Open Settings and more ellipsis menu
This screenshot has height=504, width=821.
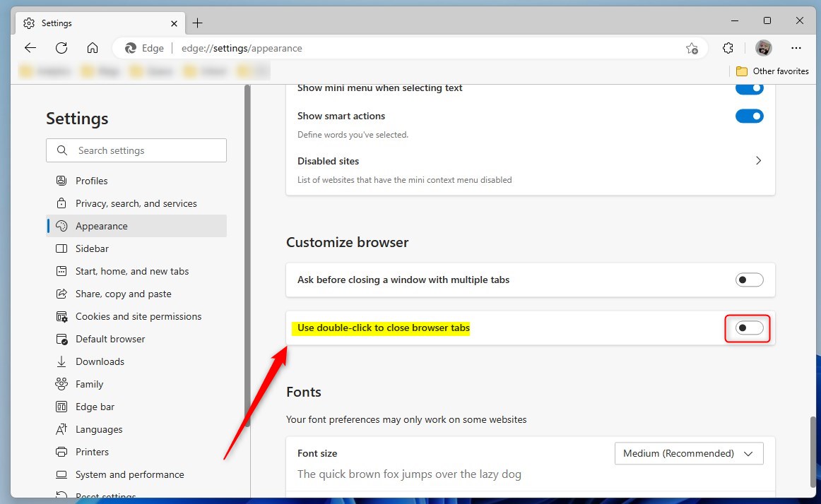(796, 48)
